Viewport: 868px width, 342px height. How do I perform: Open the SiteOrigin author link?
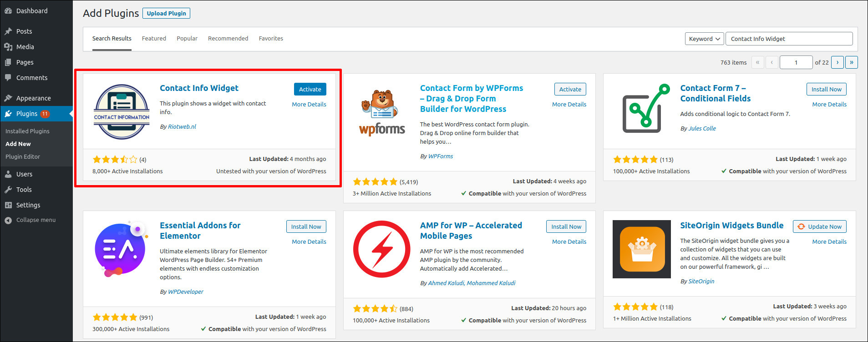click(701, 281)
